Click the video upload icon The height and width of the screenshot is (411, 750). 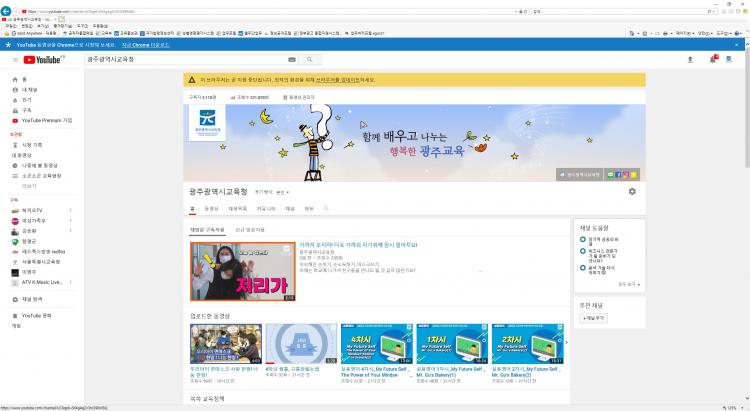[690, 60]
